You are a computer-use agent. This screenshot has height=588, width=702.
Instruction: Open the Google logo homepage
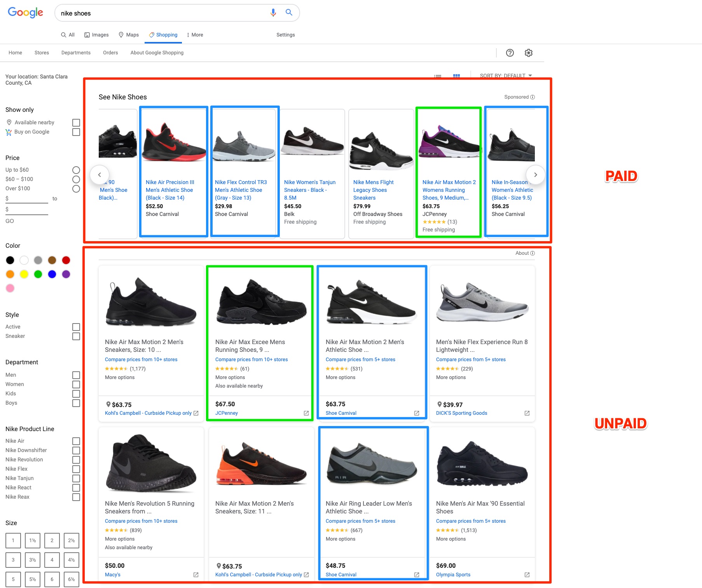pyautogui.click(x=26, y=13)
